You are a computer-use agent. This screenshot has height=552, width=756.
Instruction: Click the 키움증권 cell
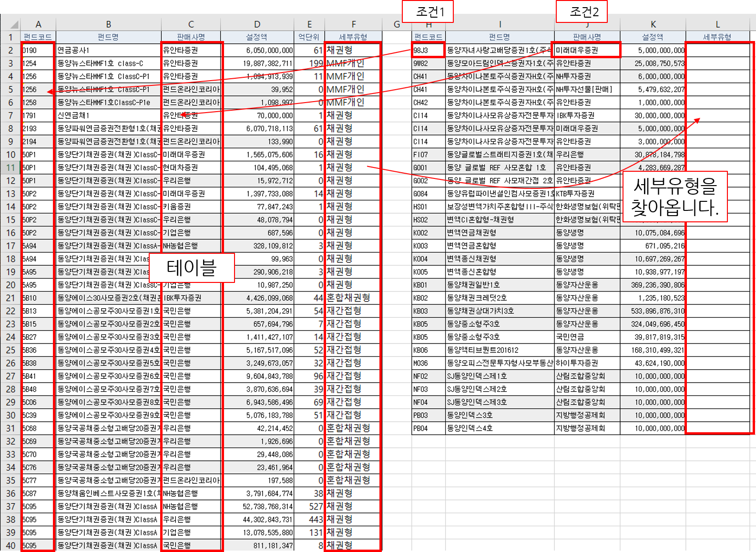point(191,207)
